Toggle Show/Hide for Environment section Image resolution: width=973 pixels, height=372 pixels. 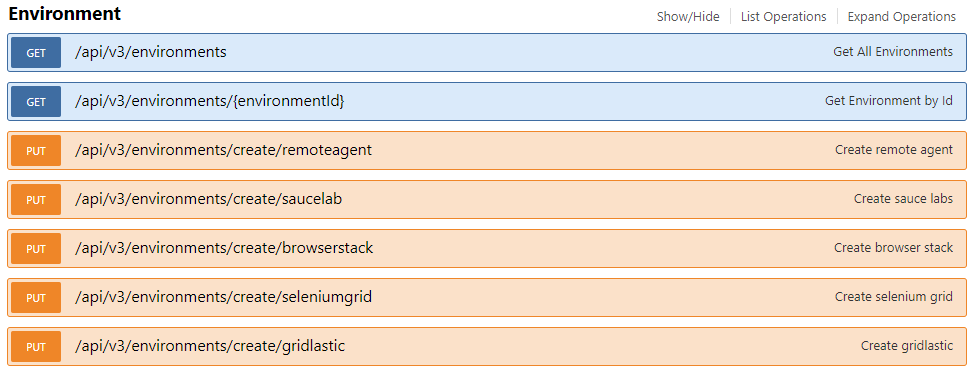[688, 17]
